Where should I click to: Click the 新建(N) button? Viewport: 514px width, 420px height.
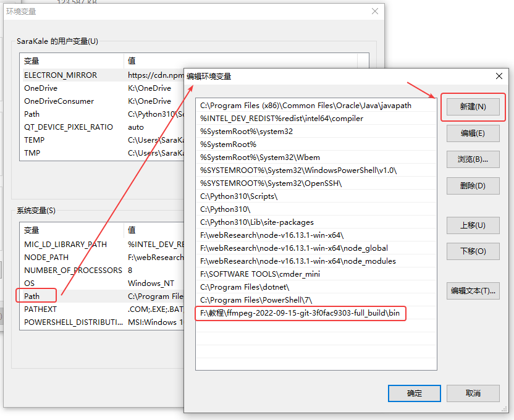(x=473, y=107)
